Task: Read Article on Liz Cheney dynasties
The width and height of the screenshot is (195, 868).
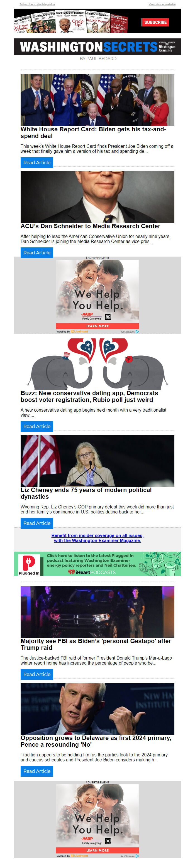Action: [x=37, y=523]
